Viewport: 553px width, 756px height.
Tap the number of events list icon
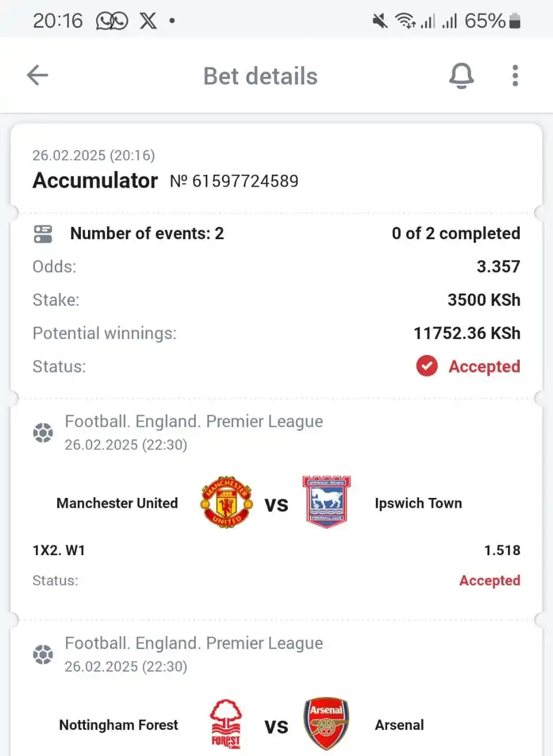[43, 234]
